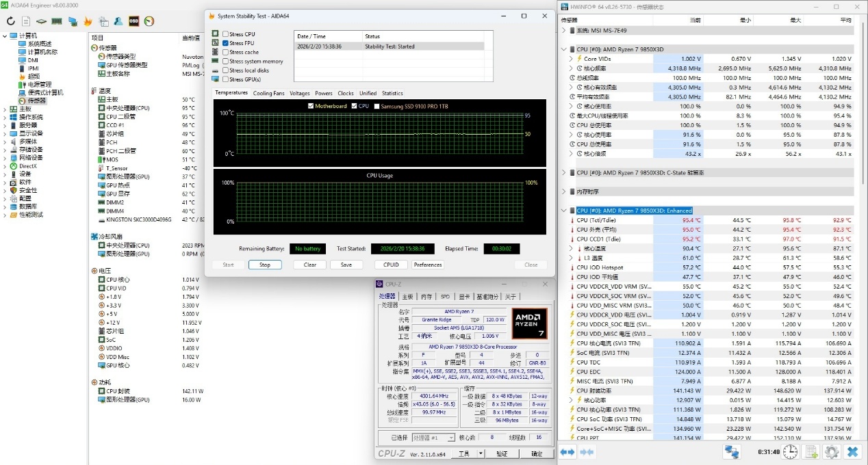The width and height of the screenshot is (868, 465).
Task: Click disk icon beside Stress local disks
Action: click(x=216, y=70)
